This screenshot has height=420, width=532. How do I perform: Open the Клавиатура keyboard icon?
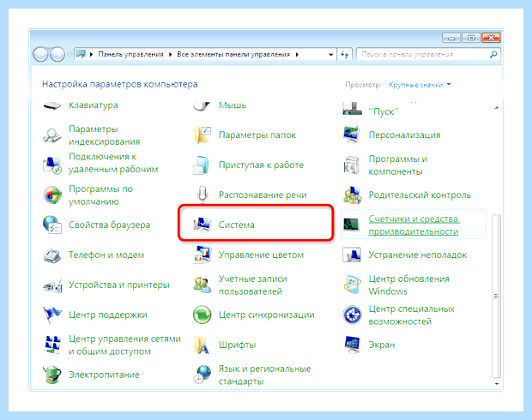coord(51,105)
